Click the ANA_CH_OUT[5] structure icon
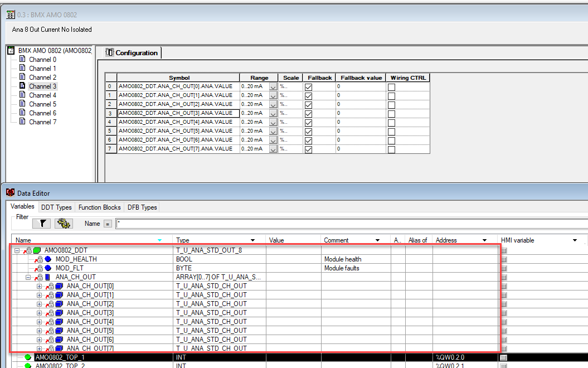588x368 pixels. tap(59, 331)
